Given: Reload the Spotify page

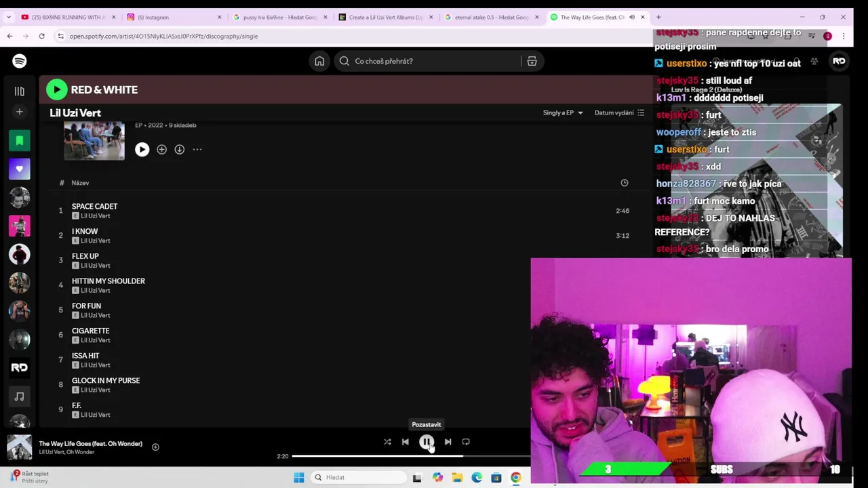Looking at the screenshot, I should pyautogui.click(x=41, y=36).
